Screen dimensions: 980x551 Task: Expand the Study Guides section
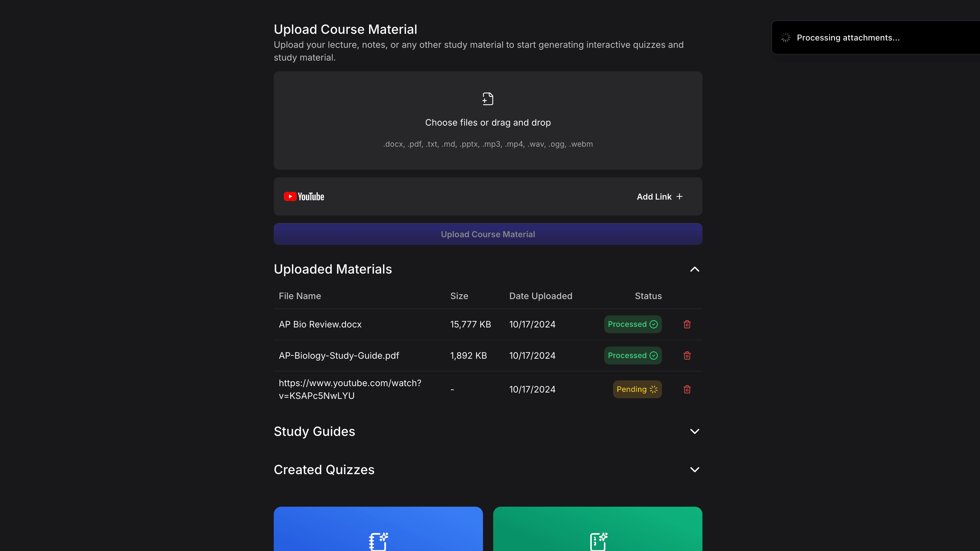click(694, 431)
